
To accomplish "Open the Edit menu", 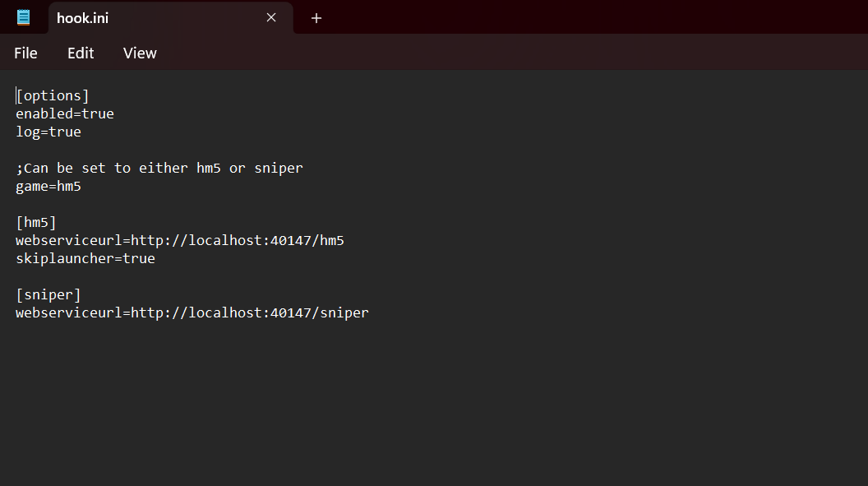I will [81, 53].
